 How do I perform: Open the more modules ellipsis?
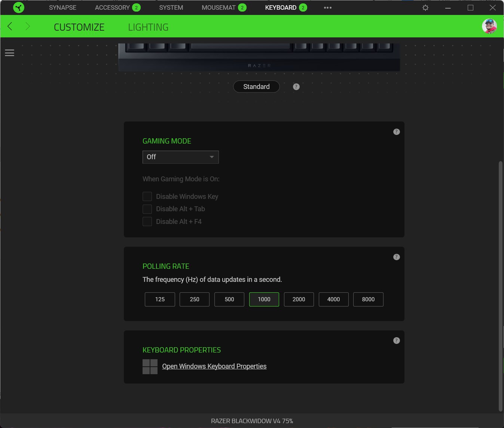[x=328, y=7]
